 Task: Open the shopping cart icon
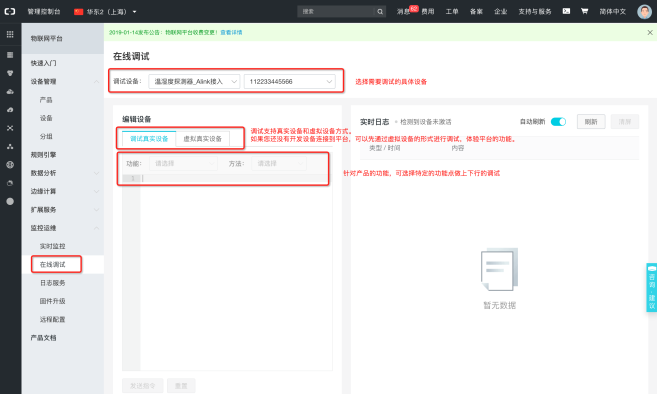tap(585, 11)
